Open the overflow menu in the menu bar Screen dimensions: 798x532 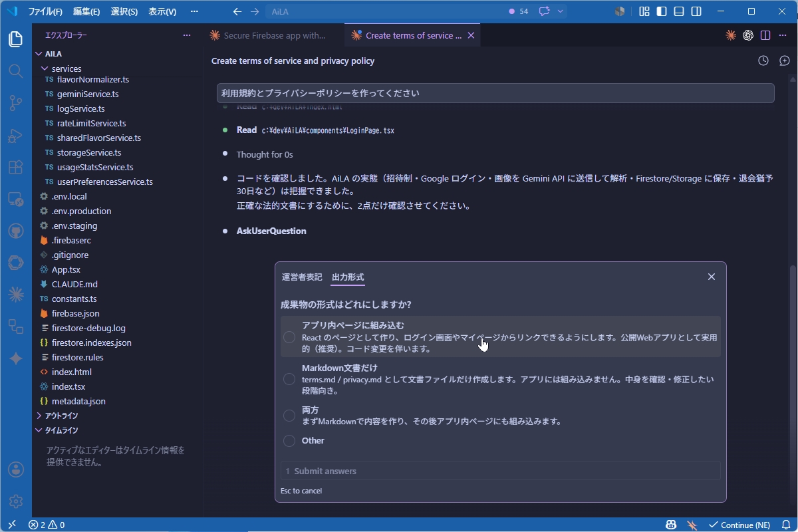pyautogui.click(x=194, y=11)
